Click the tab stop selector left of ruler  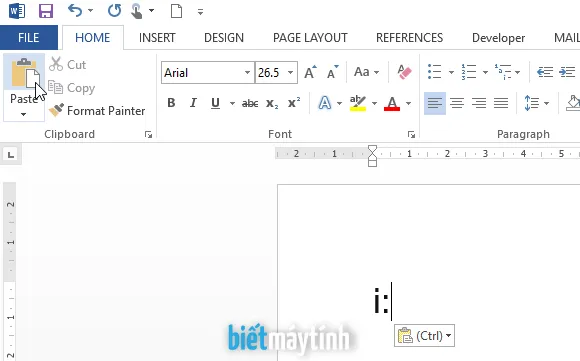point(11,154)
